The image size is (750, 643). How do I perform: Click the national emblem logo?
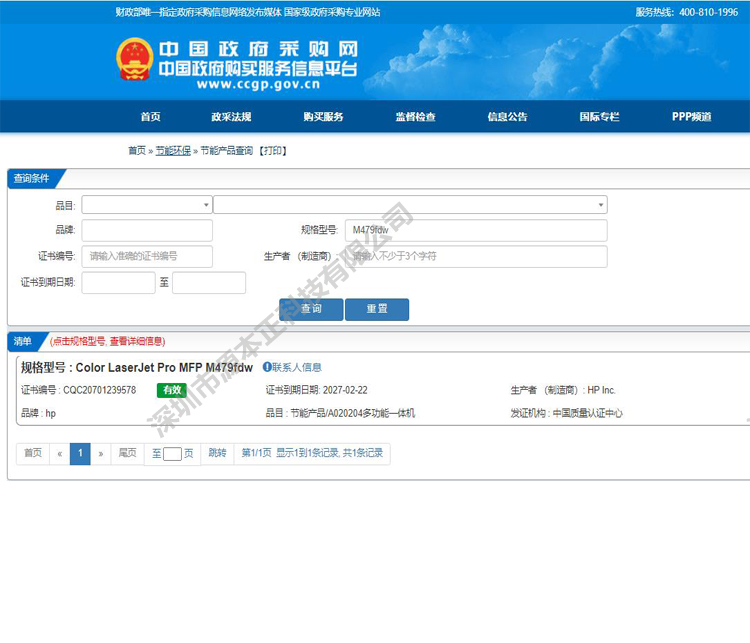[x=135, y=59]
